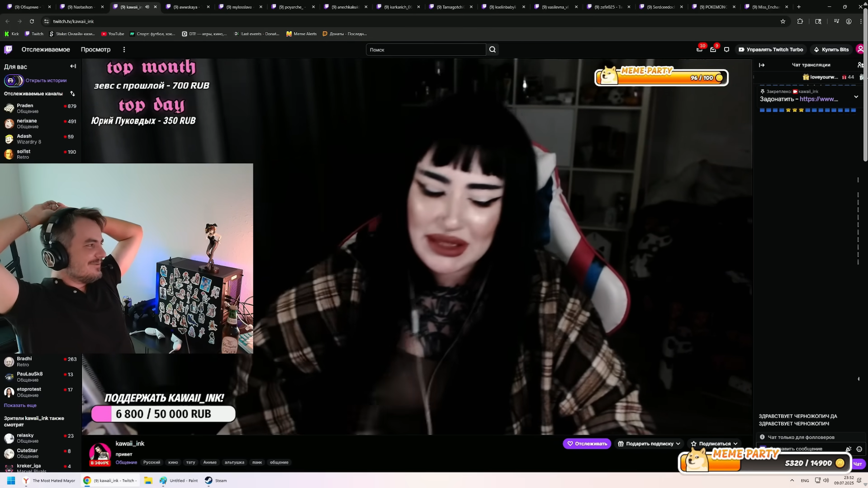Select the 'Русский' stream tag
This screenshot has width=868, height=488.
[x=152, y=462]
